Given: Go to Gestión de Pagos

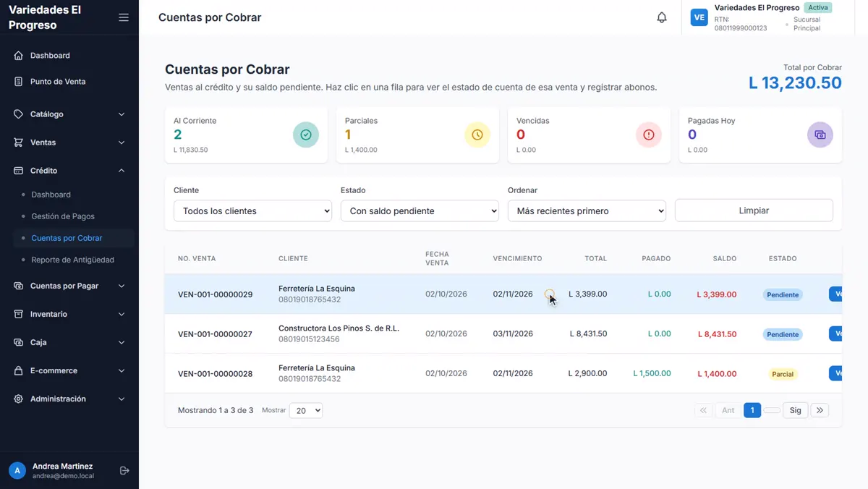Looking at the screenshot, I should pyautogui.click(x=63, y=216).
